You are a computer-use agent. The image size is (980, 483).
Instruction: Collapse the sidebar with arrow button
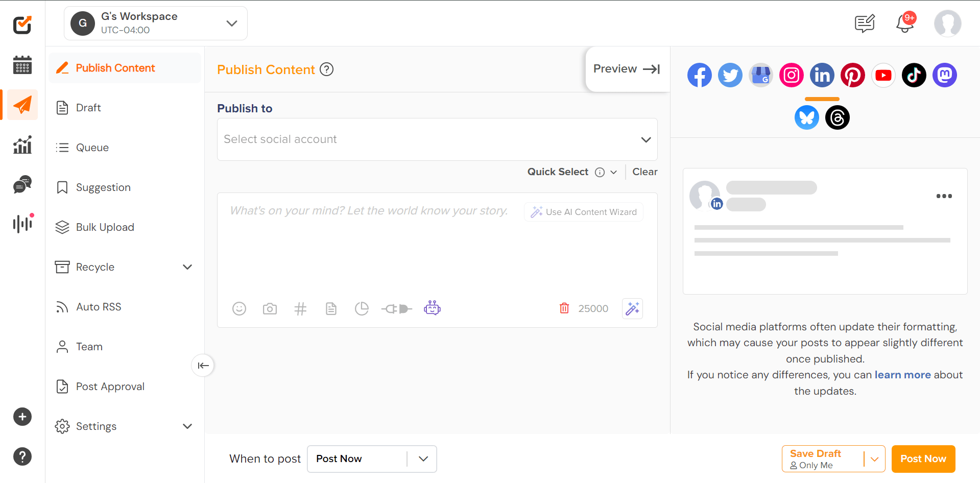pos(203,365)
